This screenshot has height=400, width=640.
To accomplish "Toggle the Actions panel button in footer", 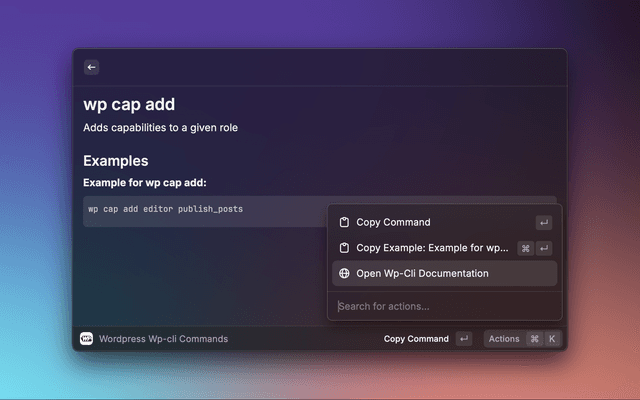I will tap(504, 339).
